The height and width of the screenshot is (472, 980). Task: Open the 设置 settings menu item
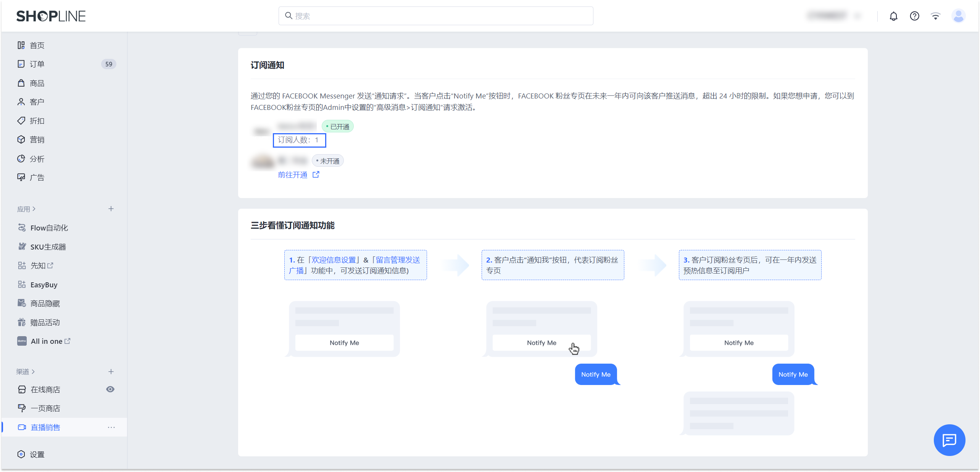click(37, 454)
